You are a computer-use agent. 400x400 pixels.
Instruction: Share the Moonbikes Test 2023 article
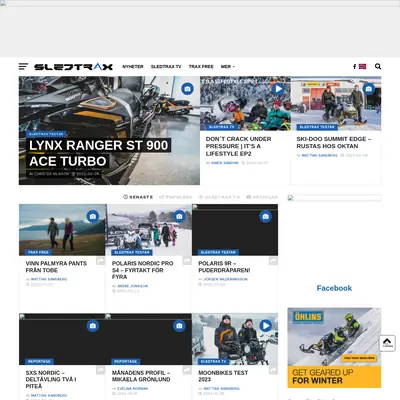pos(273,370)
